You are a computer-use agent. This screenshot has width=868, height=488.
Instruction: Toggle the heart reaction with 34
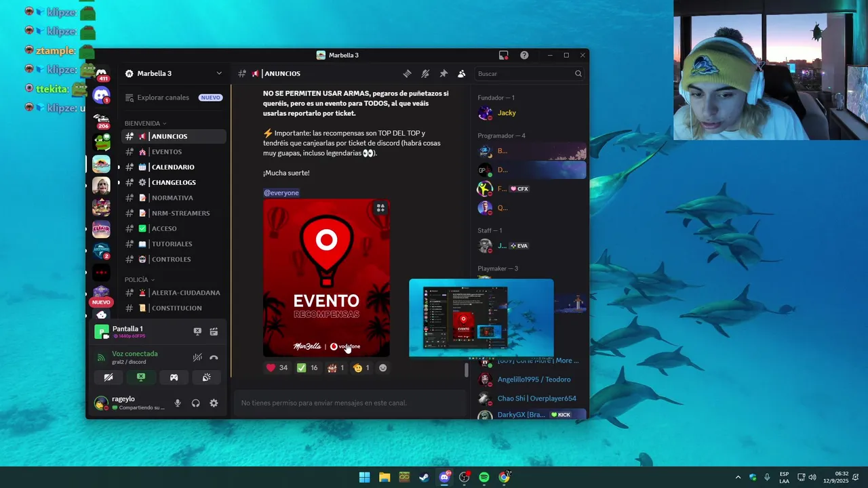[277, 368]
